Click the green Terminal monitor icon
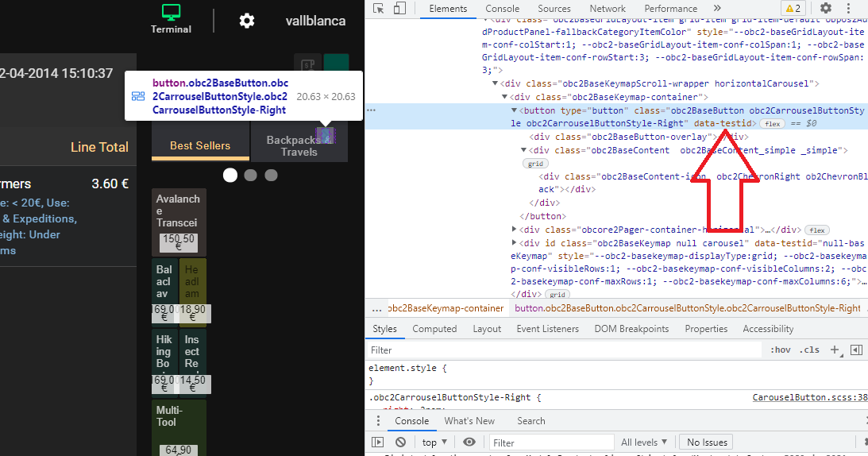The height and width of the screenshot is (456, 868). pyautogui.click(x=172, y=13)
